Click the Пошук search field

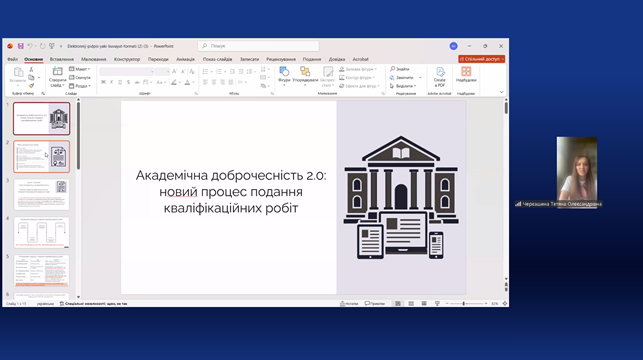pos(258,46)
